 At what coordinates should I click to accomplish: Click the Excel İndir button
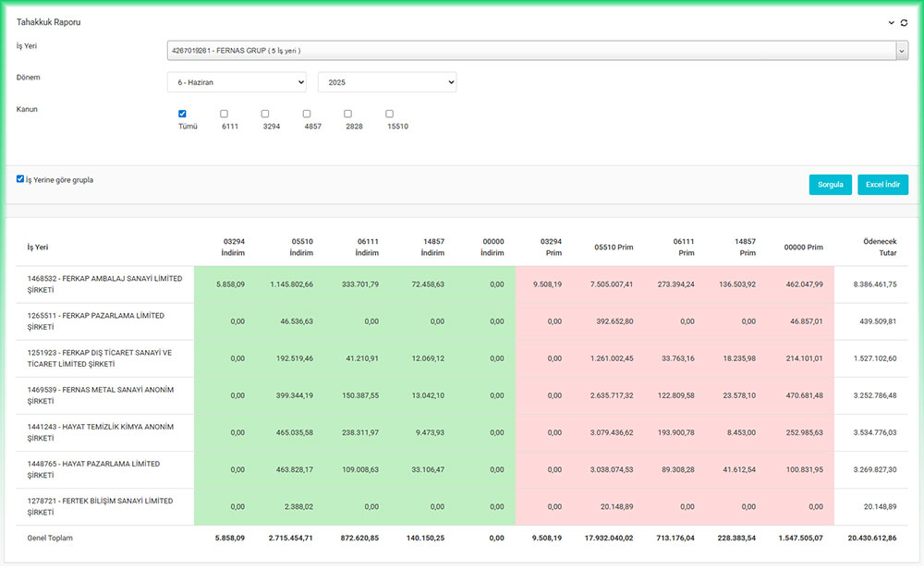coord(882,185)
